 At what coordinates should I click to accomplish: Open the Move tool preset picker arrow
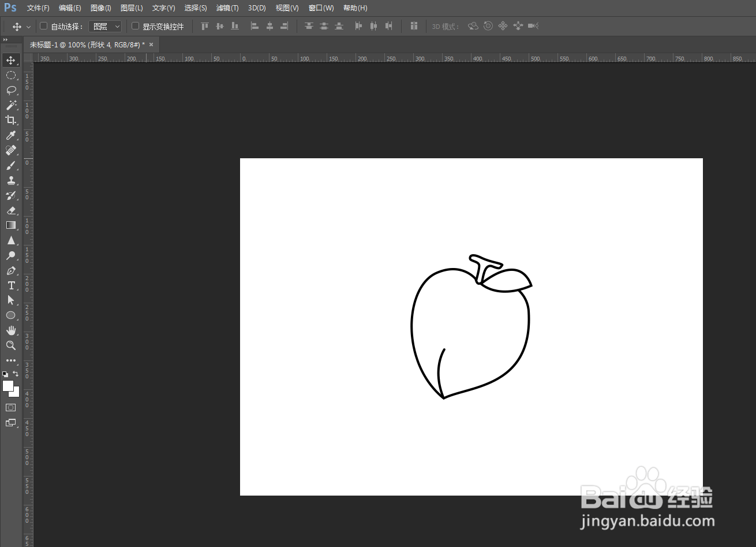pyautogui.click(x=29, y=27)
